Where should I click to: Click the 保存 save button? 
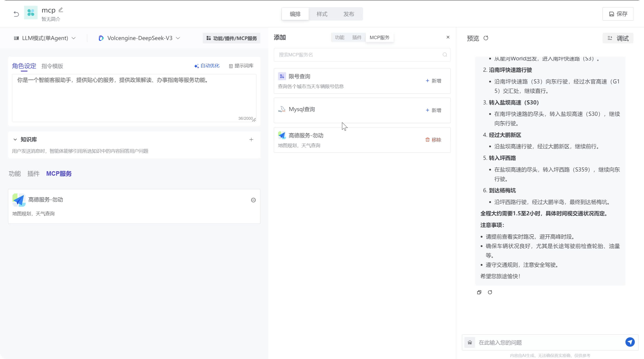tap(618, 14)
